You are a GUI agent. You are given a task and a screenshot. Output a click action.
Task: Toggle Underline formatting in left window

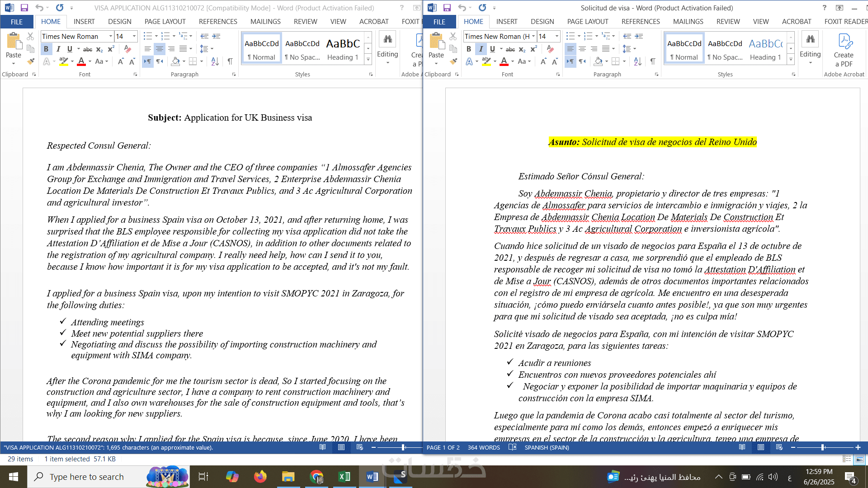click(x=70, y=49)
